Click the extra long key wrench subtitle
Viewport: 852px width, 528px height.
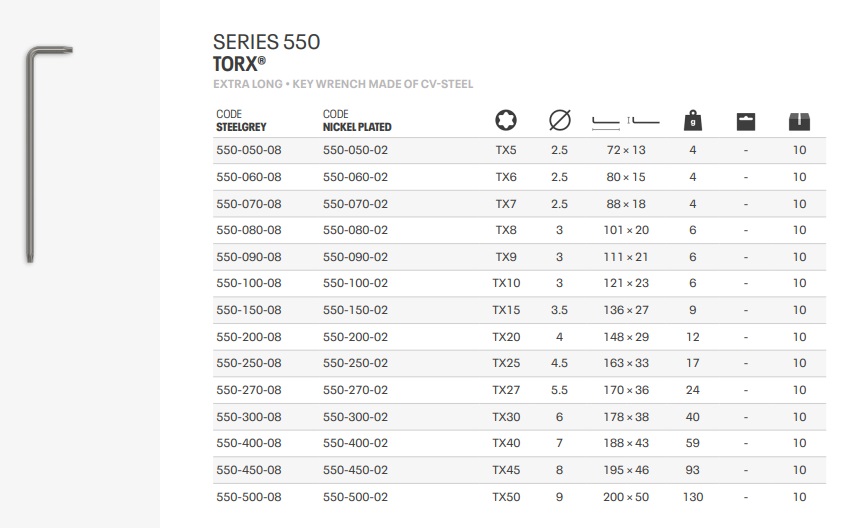343,85
